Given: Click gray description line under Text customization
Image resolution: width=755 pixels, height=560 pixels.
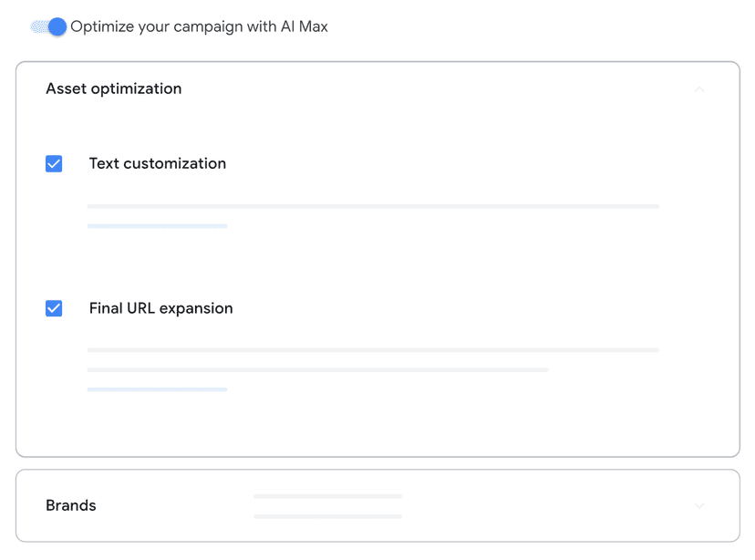Looking at the screenshot, I should click(373, 206).
